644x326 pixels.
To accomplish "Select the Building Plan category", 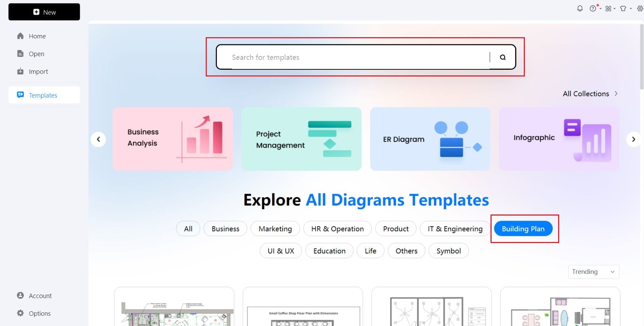I will 523,229.
